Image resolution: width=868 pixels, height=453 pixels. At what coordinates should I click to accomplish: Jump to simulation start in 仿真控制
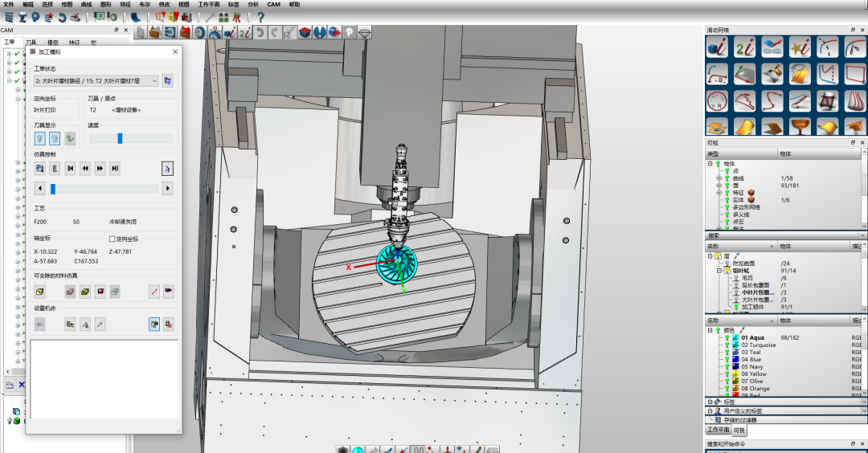click(x=70, y=168)
